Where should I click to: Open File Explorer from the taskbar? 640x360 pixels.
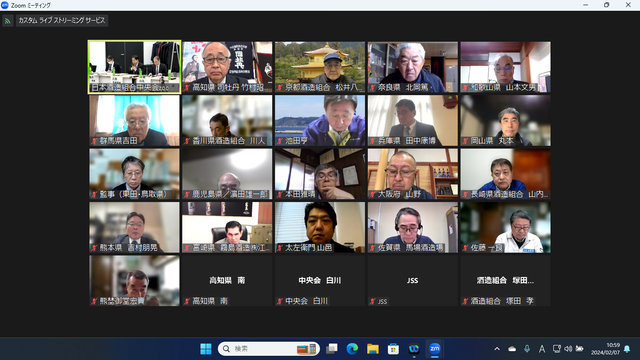click(373, 349)
